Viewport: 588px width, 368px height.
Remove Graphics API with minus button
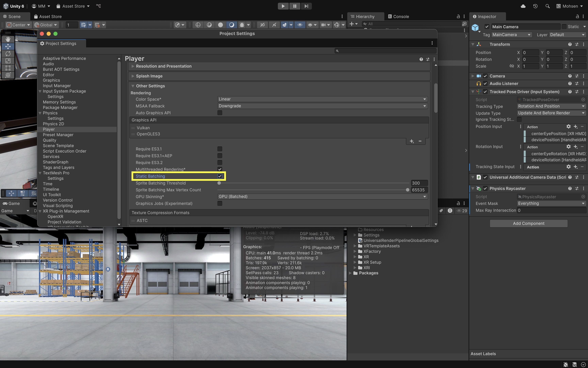point(420,141)
